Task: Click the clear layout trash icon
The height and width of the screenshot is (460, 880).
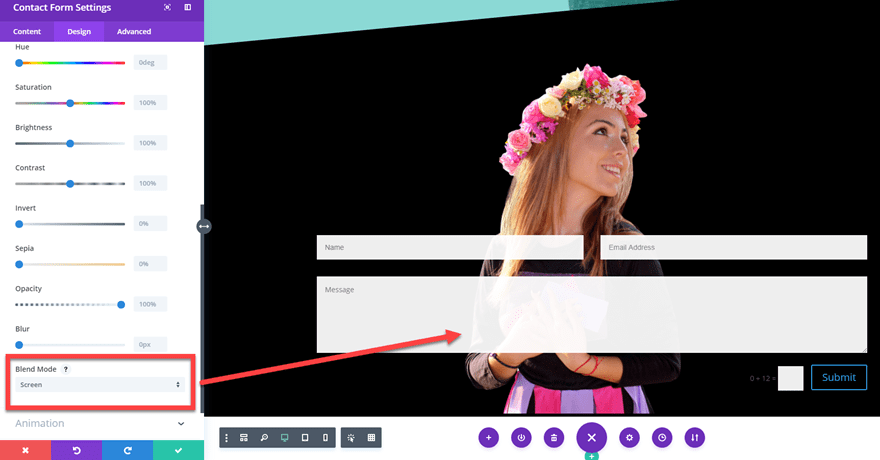Action: click(x=553, y=438)
